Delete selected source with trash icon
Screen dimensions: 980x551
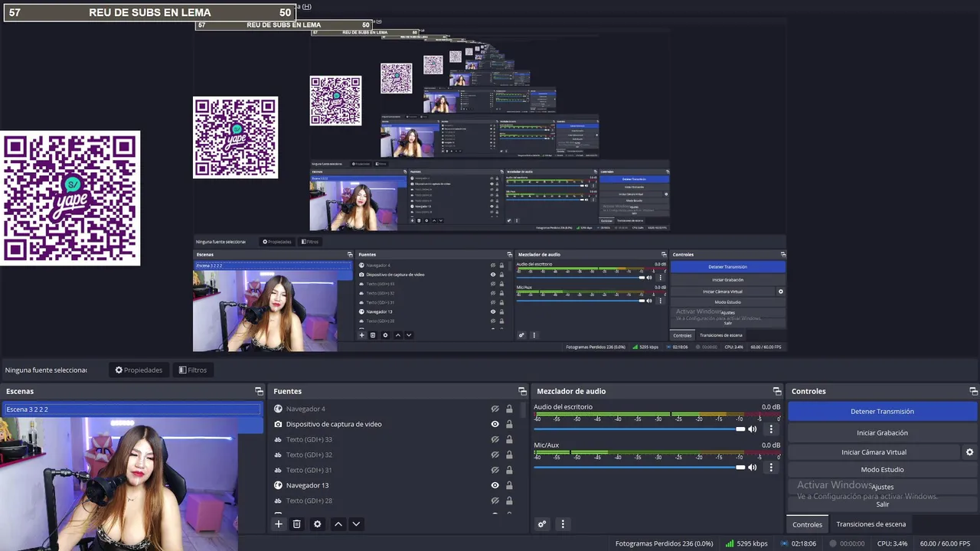pos(297,524)
